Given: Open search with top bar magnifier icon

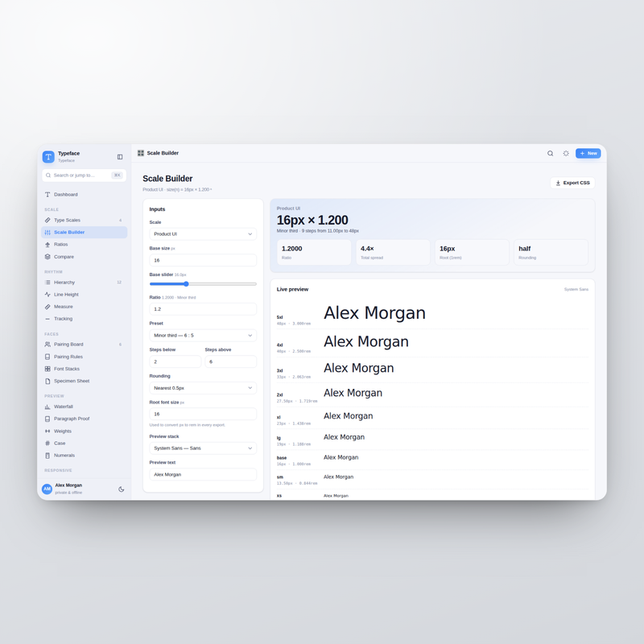Looking at the screenshot, I should [x=550, y=153].
